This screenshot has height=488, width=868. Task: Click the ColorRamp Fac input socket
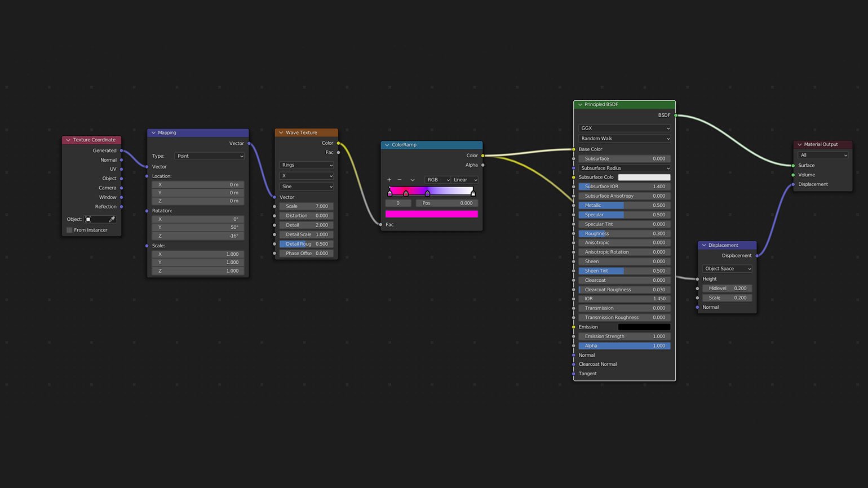pyautogui.click(x=381, y=224)
